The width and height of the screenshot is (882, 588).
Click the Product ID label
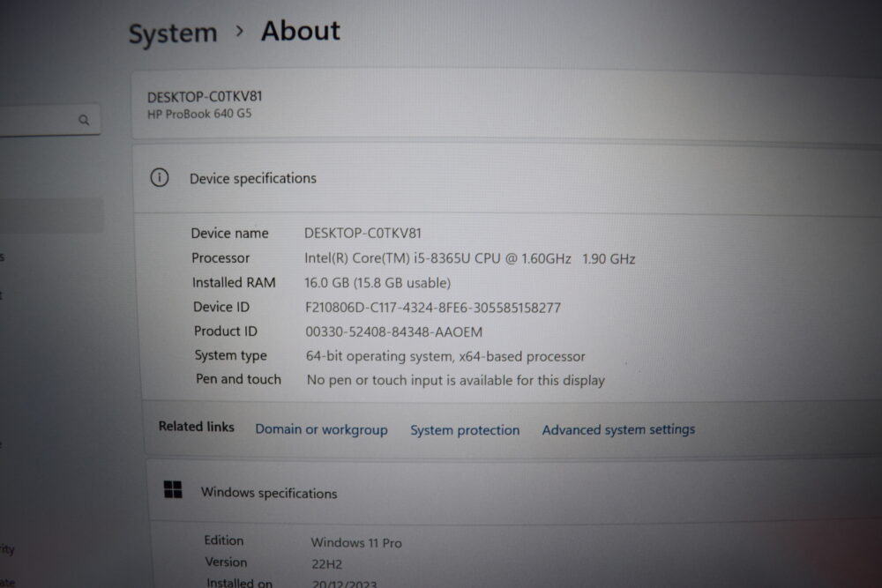point(226,331)
